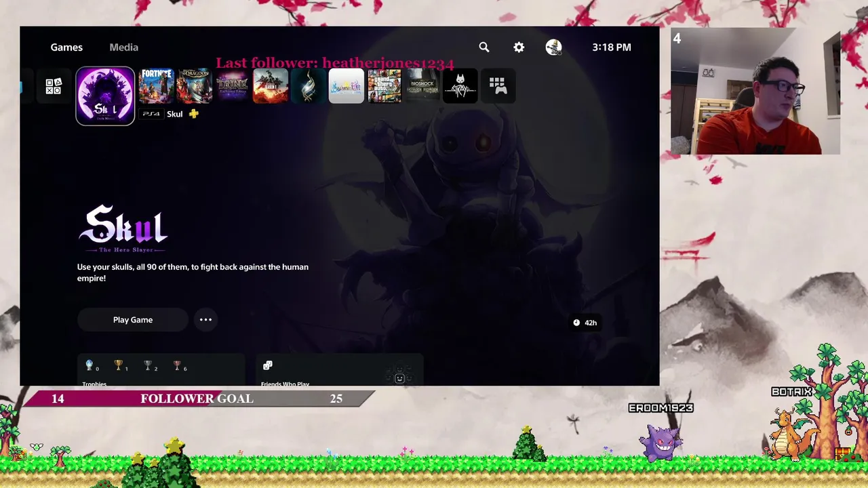Switch to the Games tab

[66, 47]
